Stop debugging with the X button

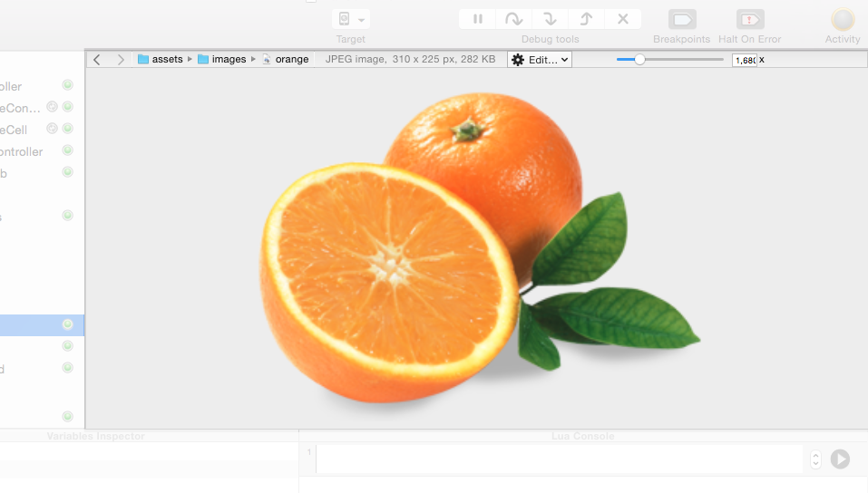tap(623, 19)
